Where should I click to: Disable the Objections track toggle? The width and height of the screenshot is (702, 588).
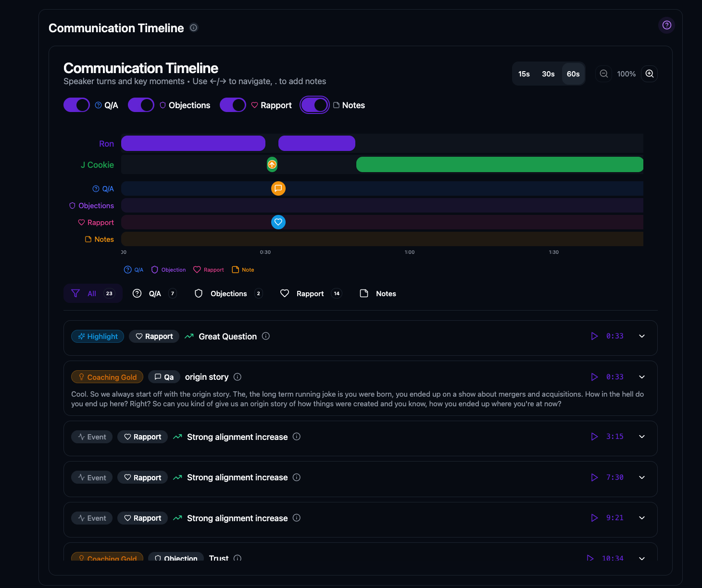141,105
